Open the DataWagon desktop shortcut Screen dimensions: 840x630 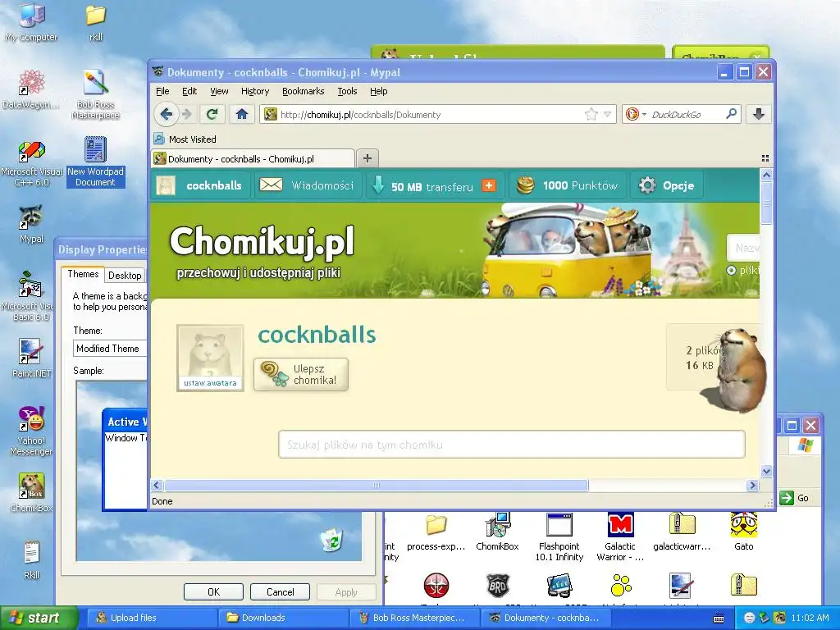31,89
